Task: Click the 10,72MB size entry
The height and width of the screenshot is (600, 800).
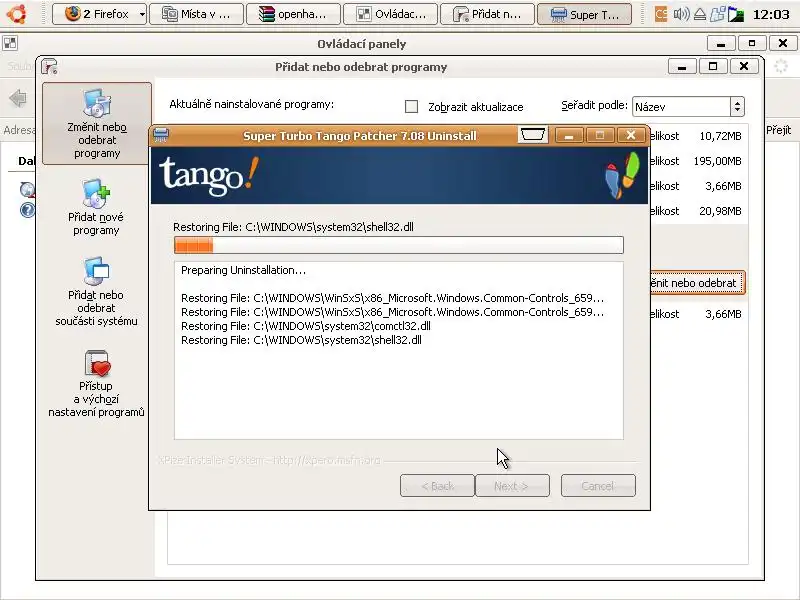Action: 720,136
